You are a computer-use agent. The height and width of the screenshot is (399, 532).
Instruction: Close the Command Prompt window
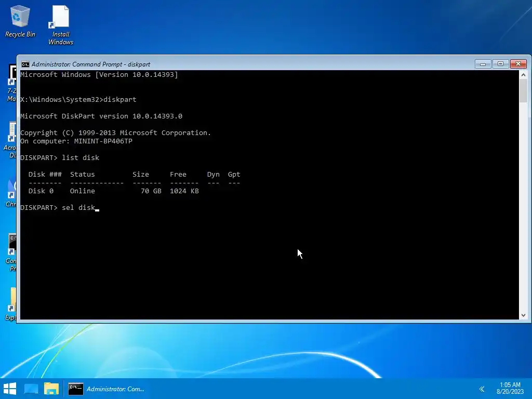[x=518, y=64]
